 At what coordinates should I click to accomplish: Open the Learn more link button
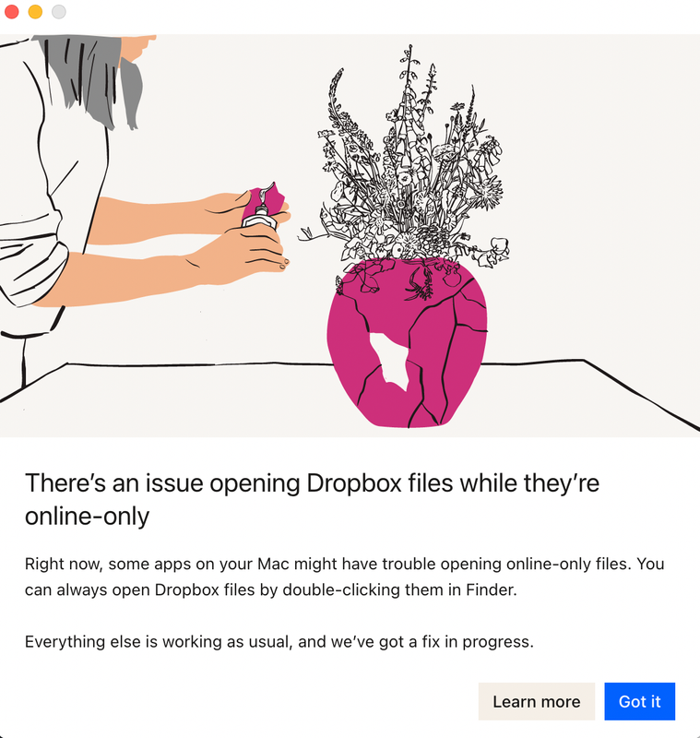(x=536, y=701)
